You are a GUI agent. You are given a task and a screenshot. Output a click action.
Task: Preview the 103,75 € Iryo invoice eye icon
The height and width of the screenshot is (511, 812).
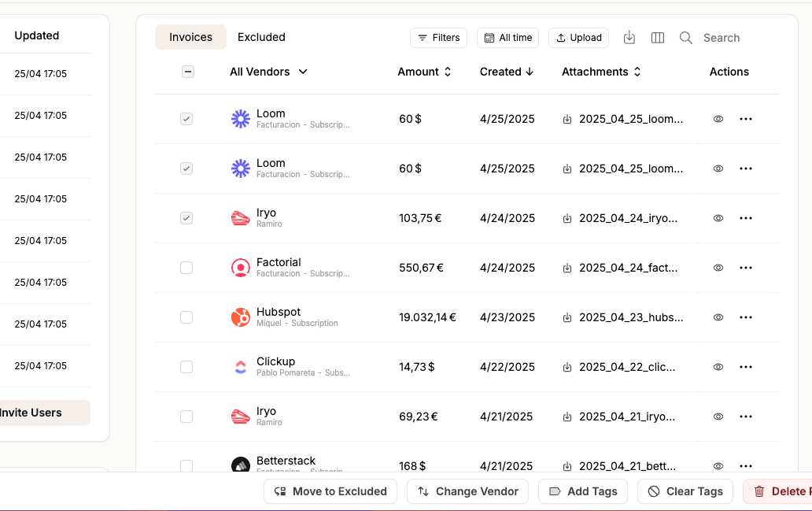click(718, 218)
